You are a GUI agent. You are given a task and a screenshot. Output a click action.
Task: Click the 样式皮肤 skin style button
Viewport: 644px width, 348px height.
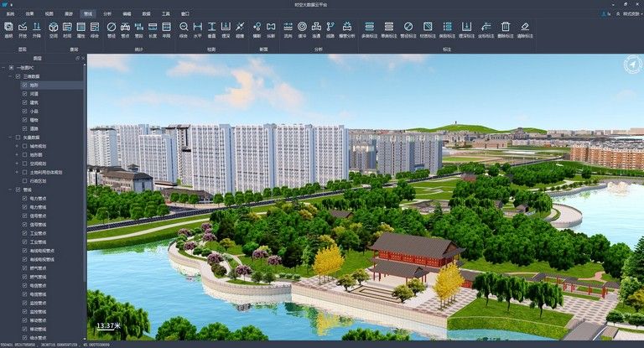[x=626, y=14]
